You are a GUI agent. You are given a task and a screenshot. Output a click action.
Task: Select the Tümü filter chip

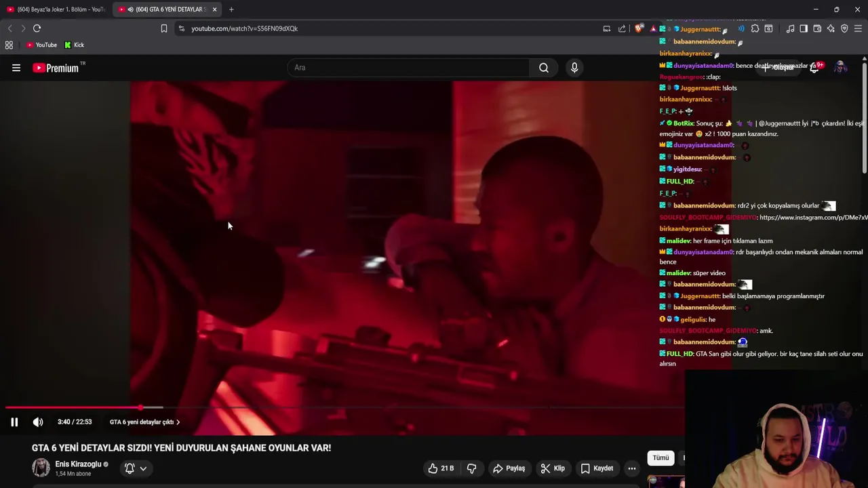pos(661,458)
